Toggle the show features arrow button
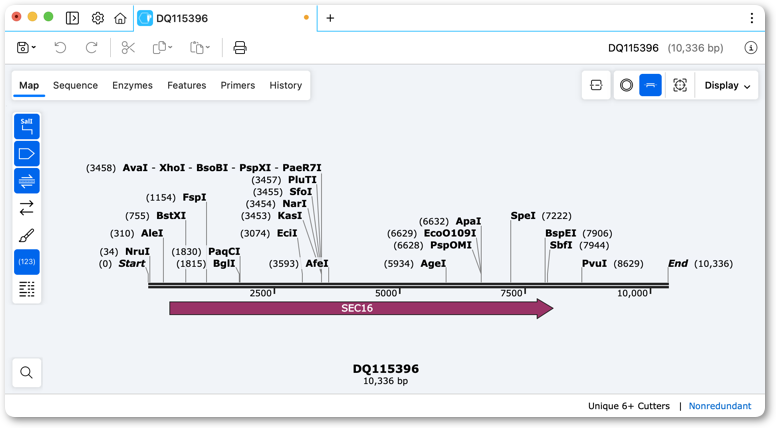The height and width of the screenshot is (428, 776). pos(27,154)
